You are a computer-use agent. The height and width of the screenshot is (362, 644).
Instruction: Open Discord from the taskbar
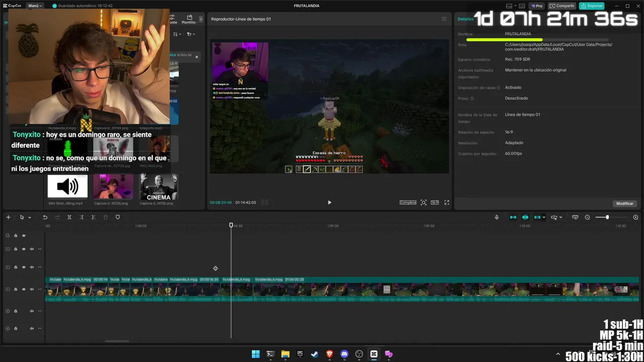tap(344, 354)
